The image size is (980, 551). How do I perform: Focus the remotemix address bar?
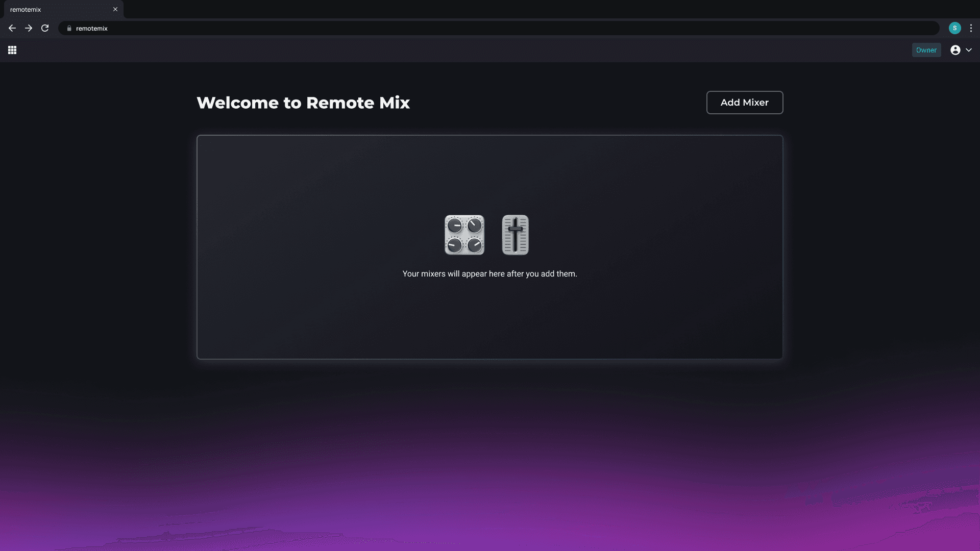459,28
